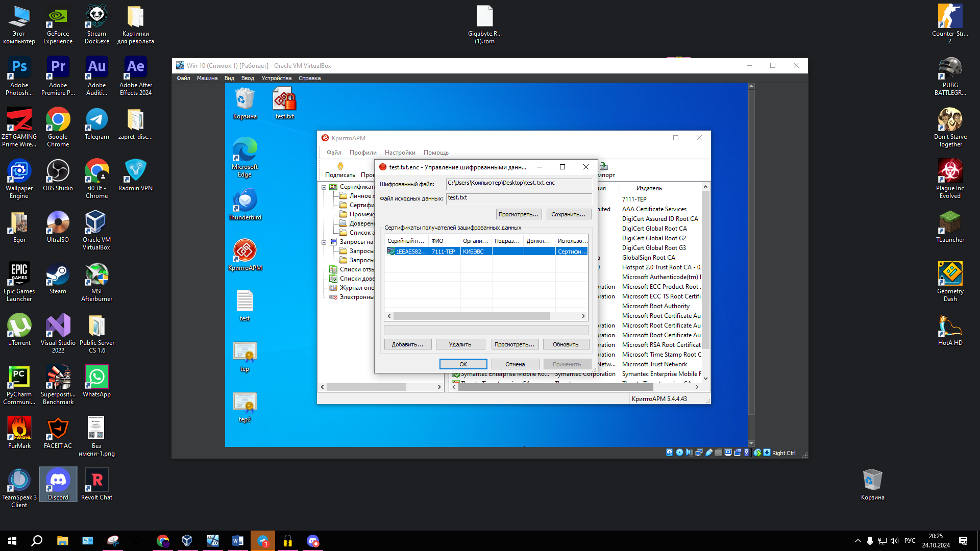This screenshot has width=980, height=551.
Task: Click VirtualBox audio status icon
Action: click(689, 453)
